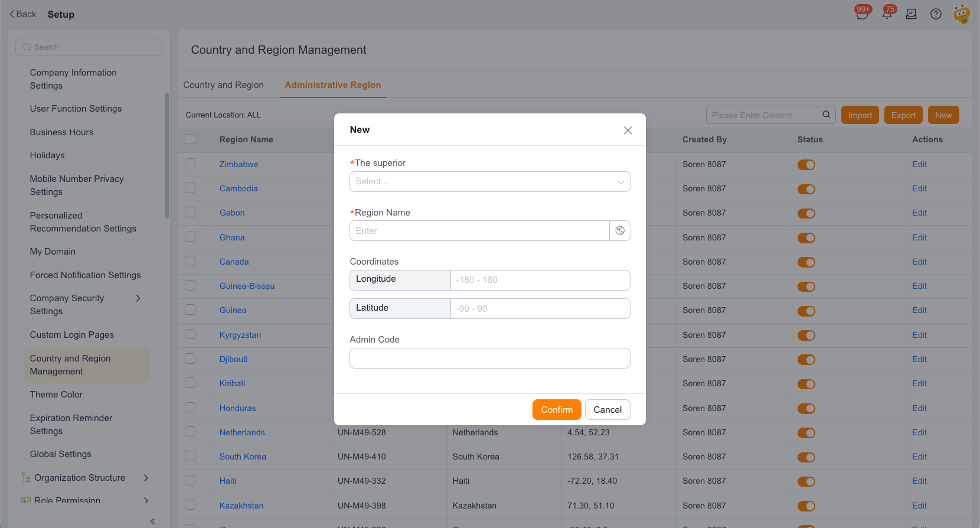
Task: Open the messages icon with 99+ badge
Action: point(862,14)
